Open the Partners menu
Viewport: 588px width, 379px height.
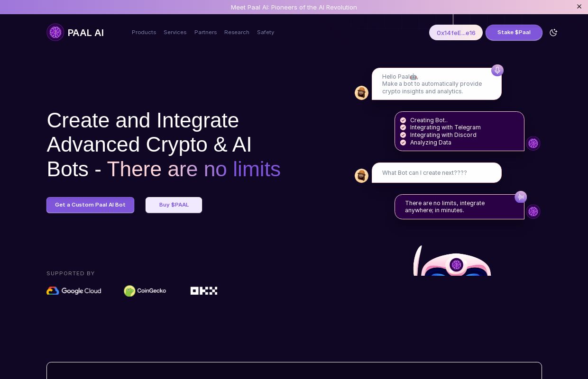click(x=205, y=32)
